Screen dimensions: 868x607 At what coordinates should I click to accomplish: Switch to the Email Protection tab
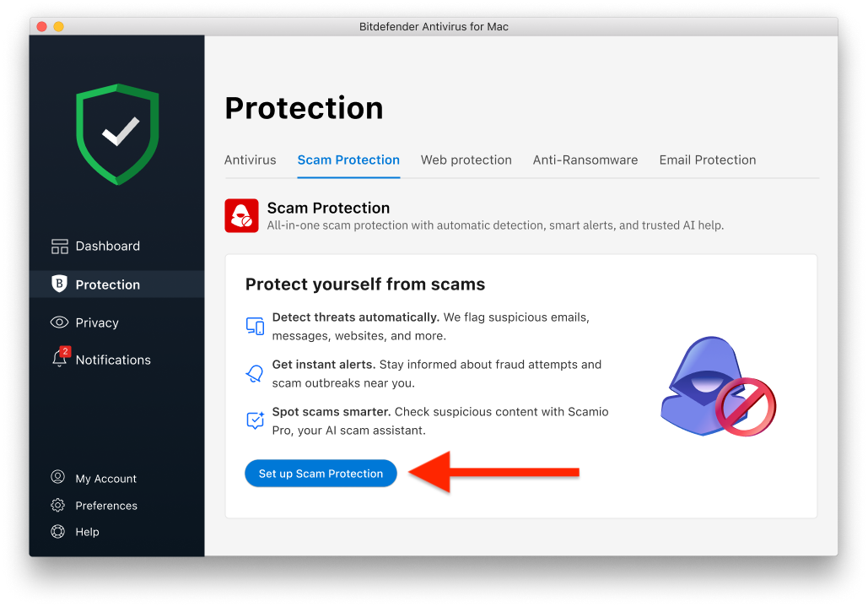[707, 160]
